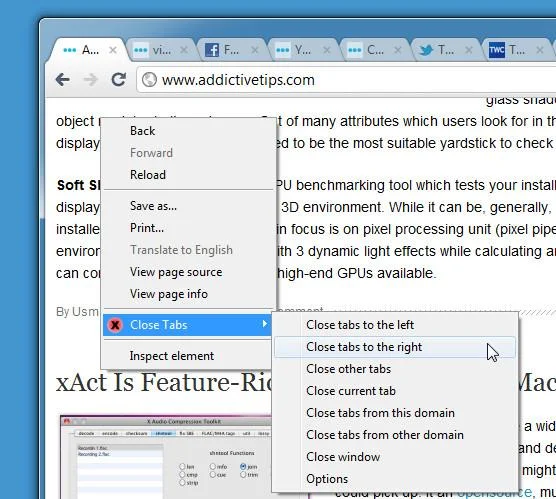Click the grayed Forward arrow icon

pos(91,79)
